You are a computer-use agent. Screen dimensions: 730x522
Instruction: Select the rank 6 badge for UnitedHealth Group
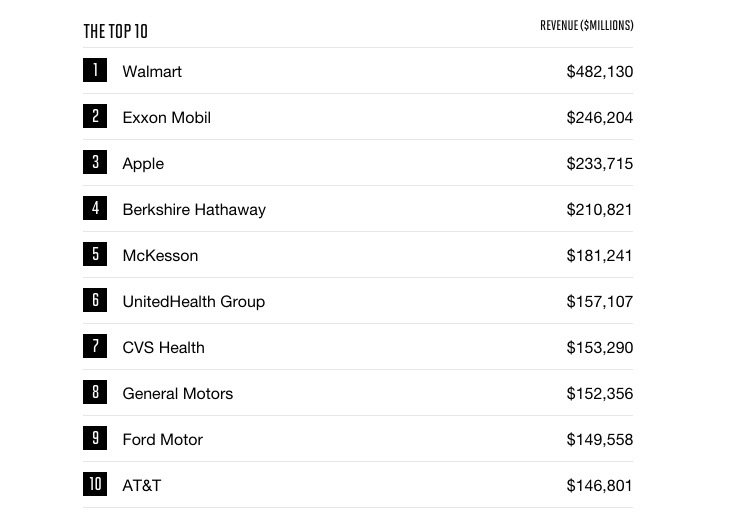pyautogui.click(x=95, y=300)
